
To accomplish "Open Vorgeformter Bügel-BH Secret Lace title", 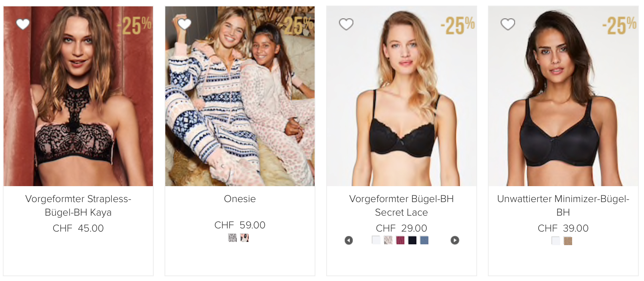I will [x=401, y=205].
